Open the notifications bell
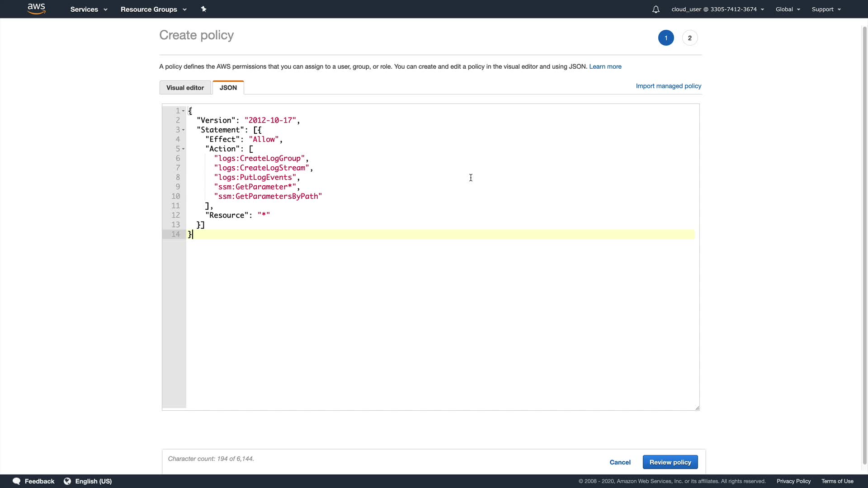Viewport: 868px width, 488px height. pyautogui.click(x=656, y=9)
